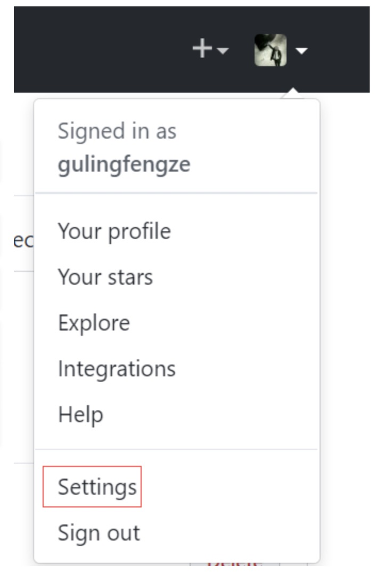
Task: Open the caret beside the plus icon
Action: coord(223,50)
